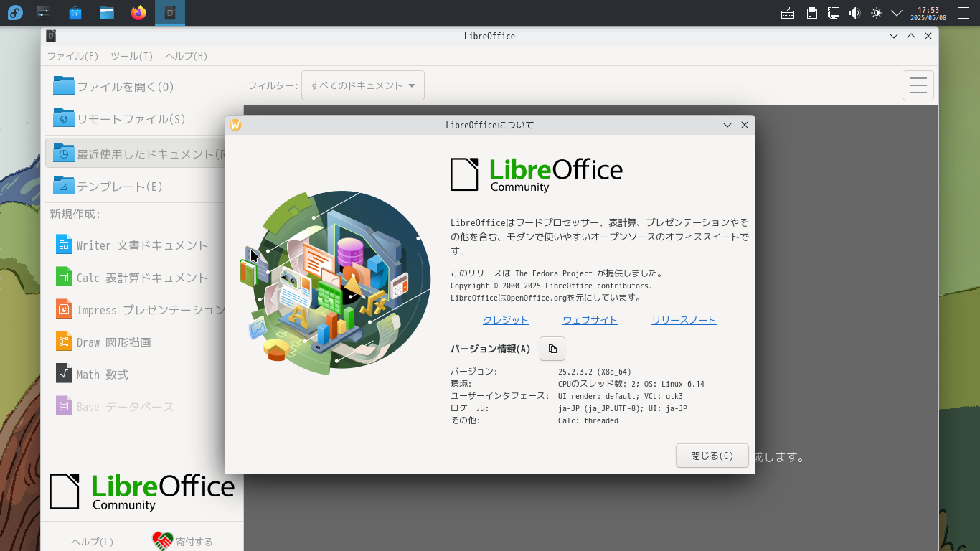980x551 pixels.
Task: Open the Fedora application launcher
Action: (x=14, y=13)
